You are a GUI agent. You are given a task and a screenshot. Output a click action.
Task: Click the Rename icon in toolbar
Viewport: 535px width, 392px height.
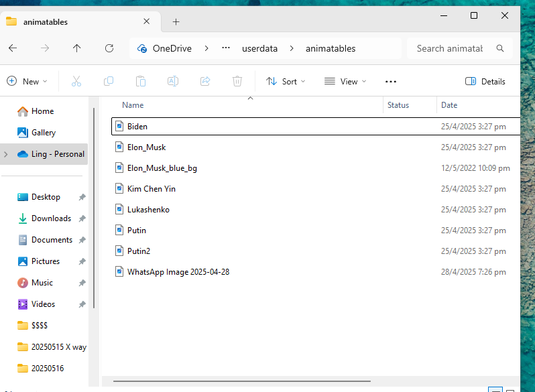coord(173,82)
